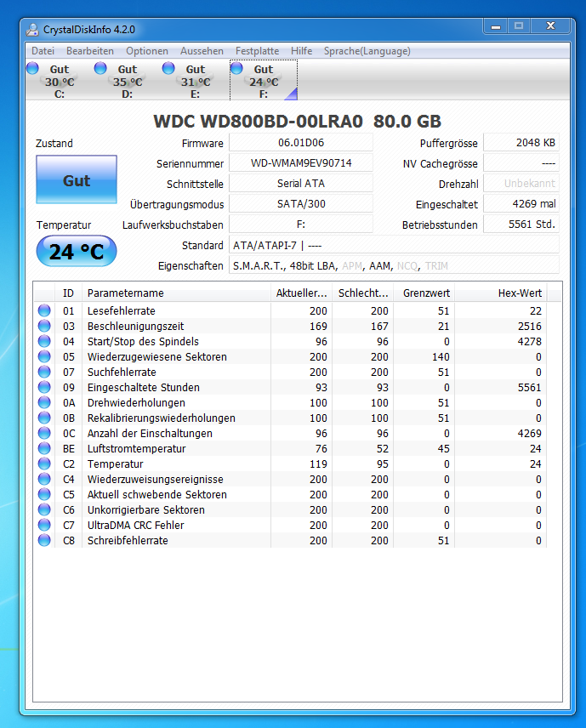Viewport: 586px width, 728px height.
Task: Close the CrystalDiskInfo window
Action: pos(551,26)
